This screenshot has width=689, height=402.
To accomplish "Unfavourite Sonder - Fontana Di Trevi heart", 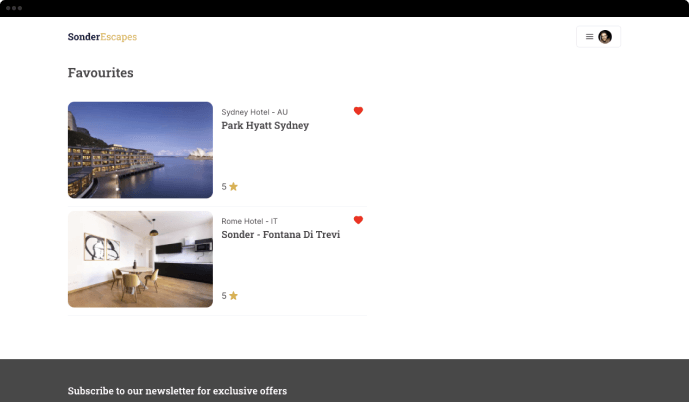I will point(358,220).
